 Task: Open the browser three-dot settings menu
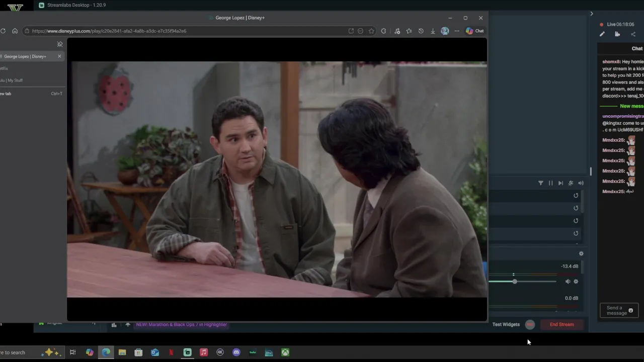(x=457, y=31)
